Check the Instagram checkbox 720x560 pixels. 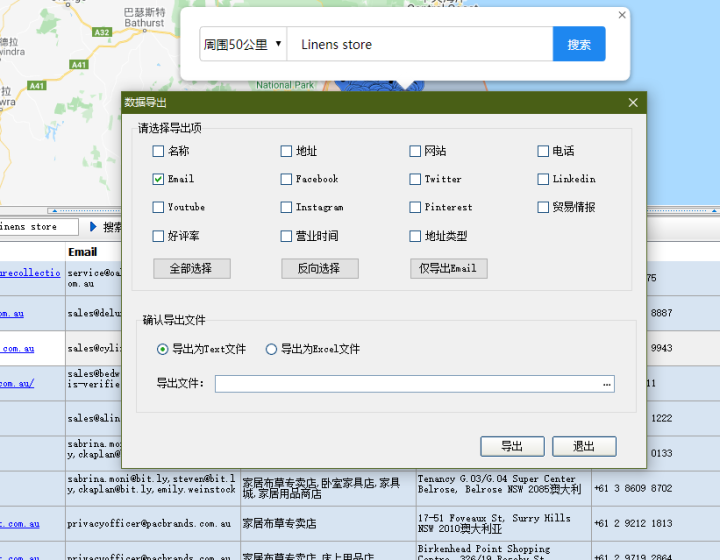click(286, 207)
